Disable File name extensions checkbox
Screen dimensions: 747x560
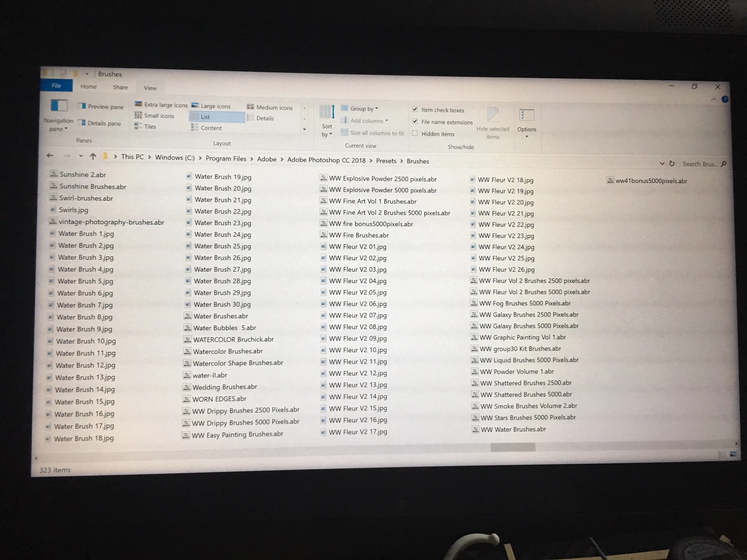click(x=415, y=121)
